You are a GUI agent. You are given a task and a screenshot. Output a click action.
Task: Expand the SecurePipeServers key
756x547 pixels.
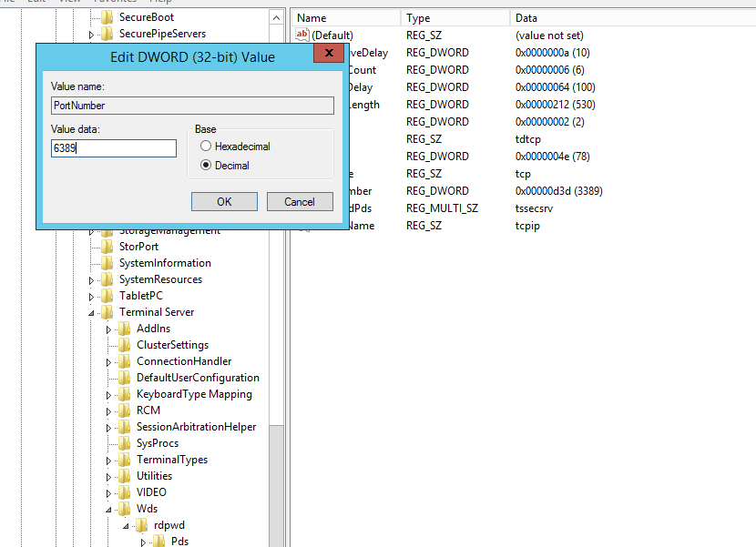(91, 35)
